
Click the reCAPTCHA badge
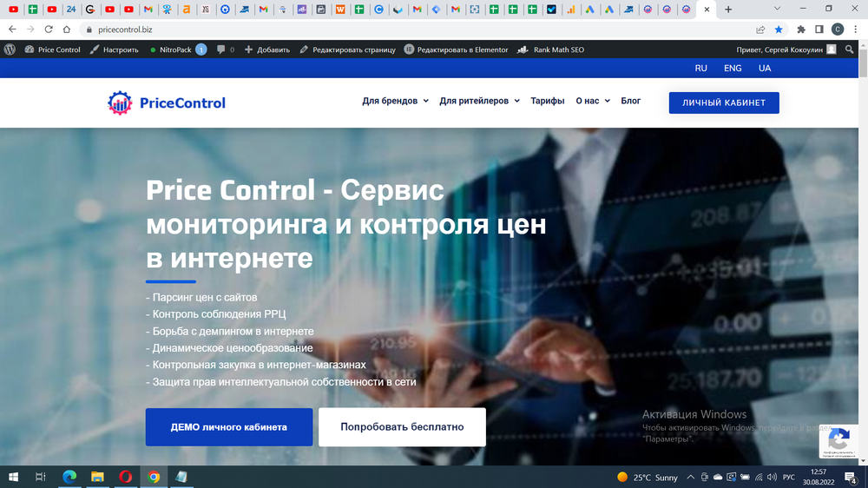[x=838, y=441]
